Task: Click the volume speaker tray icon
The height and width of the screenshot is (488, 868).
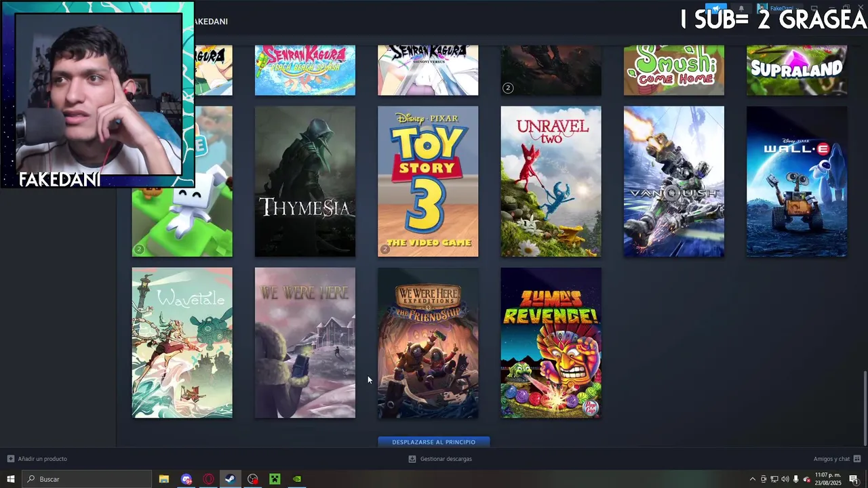Action: pyautogui.click(x=785, y=479)
